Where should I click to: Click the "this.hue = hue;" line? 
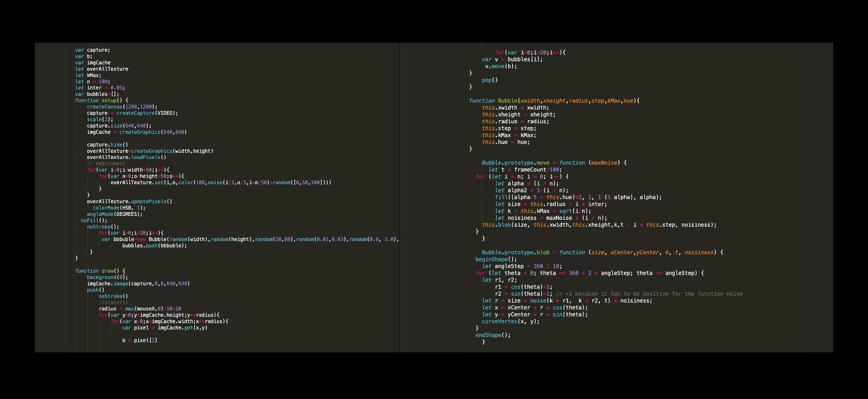click(x=505, y=142)
